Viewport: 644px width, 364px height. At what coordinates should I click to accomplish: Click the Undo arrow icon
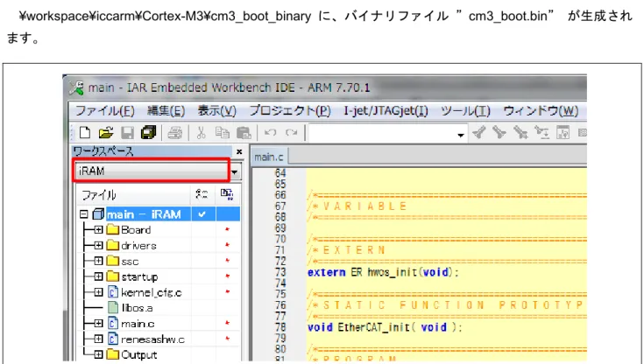270,132
